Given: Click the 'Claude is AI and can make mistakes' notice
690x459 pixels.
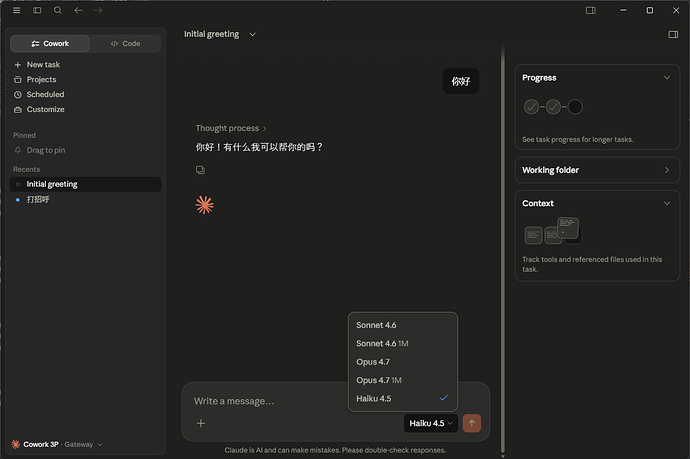Looking at the screenshot, I should click(x=335, y=450).
